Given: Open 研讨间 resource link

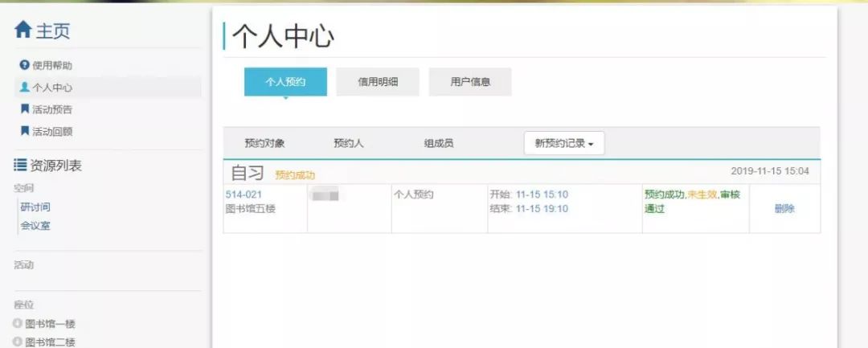Looking at the screenshot, I should [35, 207].
